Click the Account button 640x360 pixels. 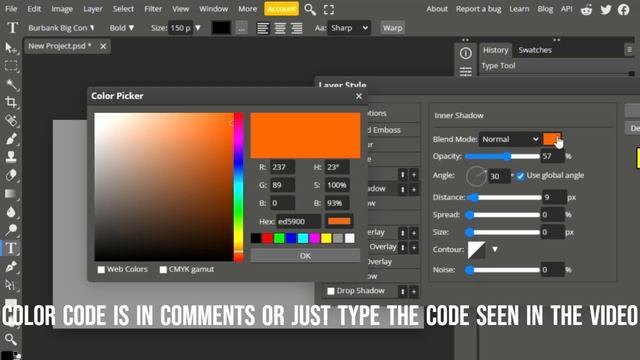[x=281, y=9]
